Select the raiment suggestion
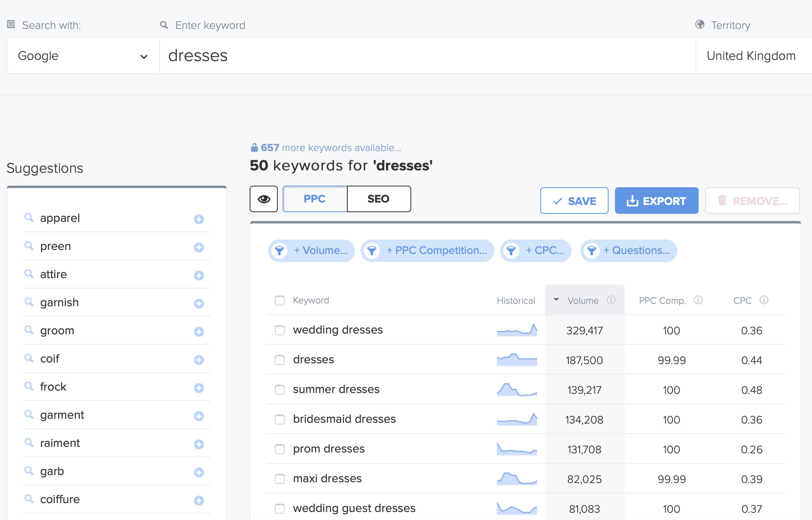The image size is (812, 520). pos(60,443)
